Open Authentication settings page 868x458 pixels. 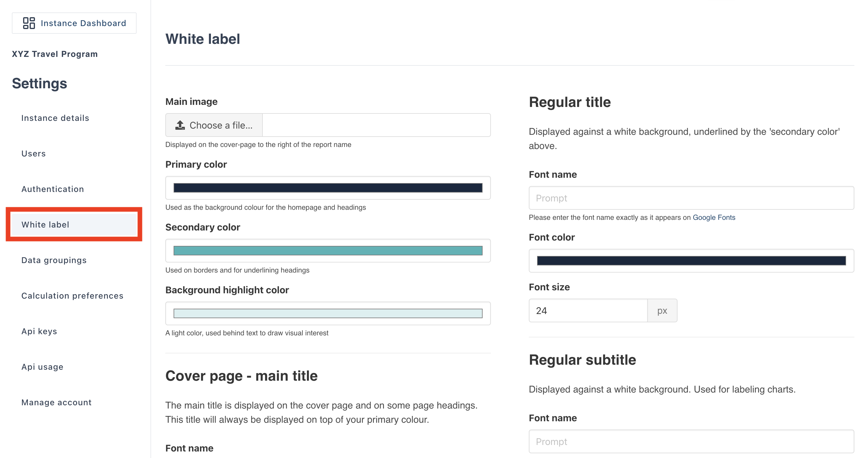(x=52, y=189)
